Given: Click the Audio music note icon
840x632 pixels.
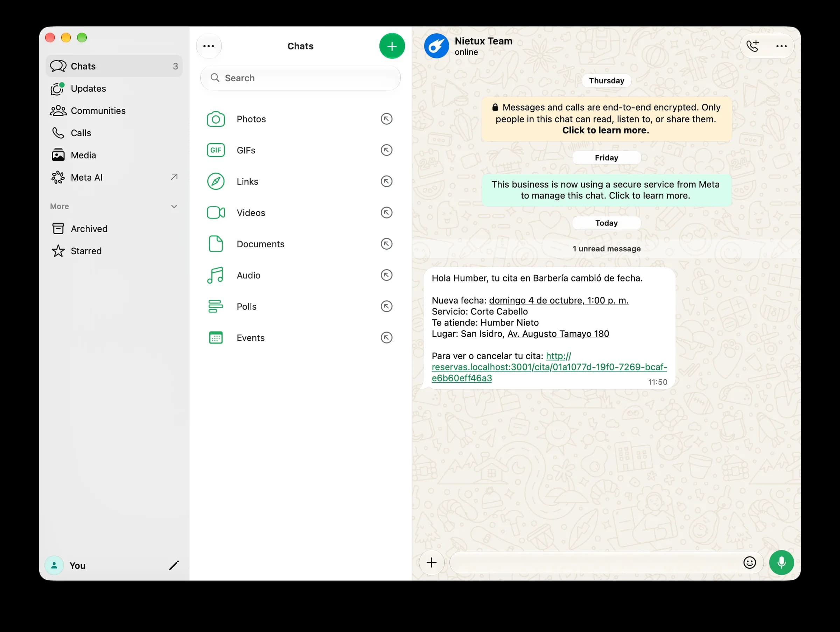Looking at the screenshot, I should point(215,275).
